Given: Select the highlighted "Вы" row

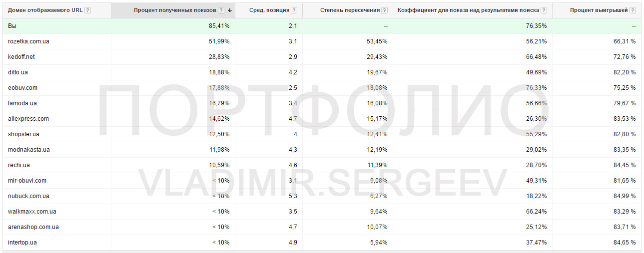Looking at the screenshot, I should point(12,26).
